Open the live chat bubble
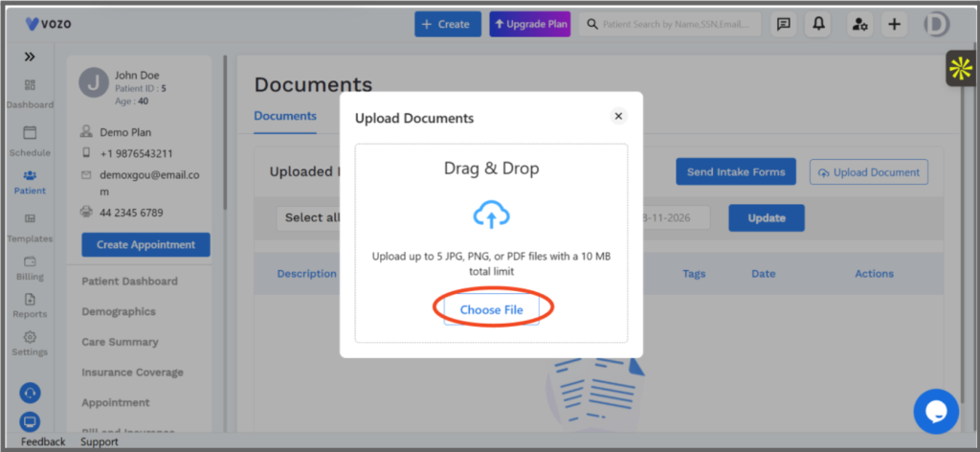The height and width of the screenshot is (452, 980). point(936,412)
